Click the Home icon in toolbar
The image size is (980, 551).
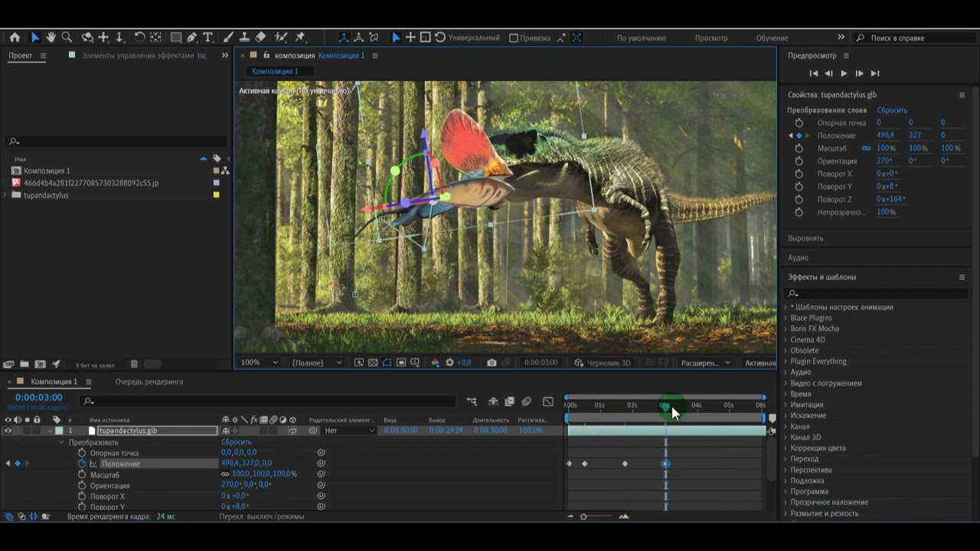[15, 37]
